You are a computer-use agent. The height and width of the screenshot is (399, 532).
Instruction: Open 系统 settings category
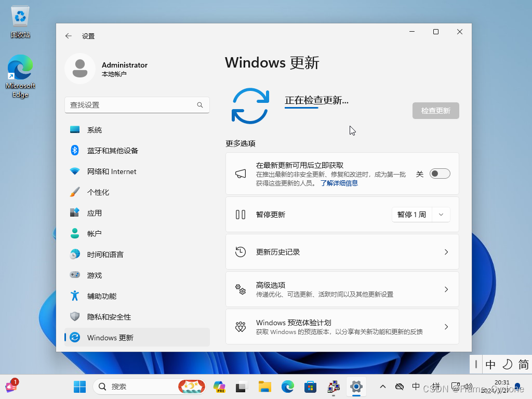click(x=137, y=130)
